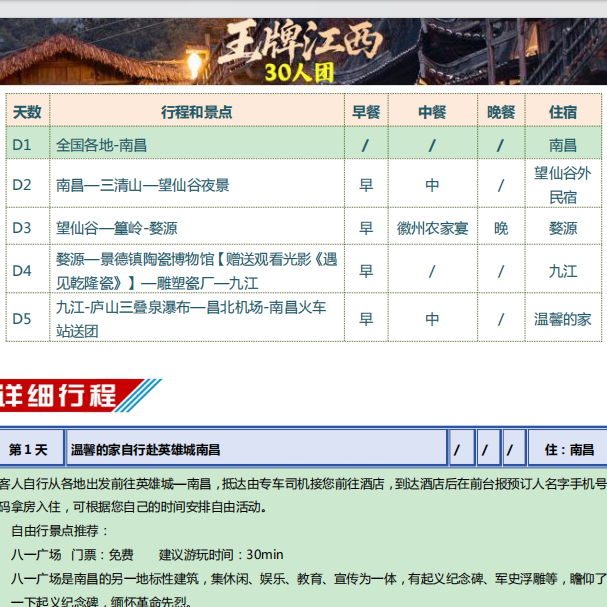Image resolution: width=607 pixels, height=607 pixels.
Task: Click the D1 day cell
Action: point(23,145)
